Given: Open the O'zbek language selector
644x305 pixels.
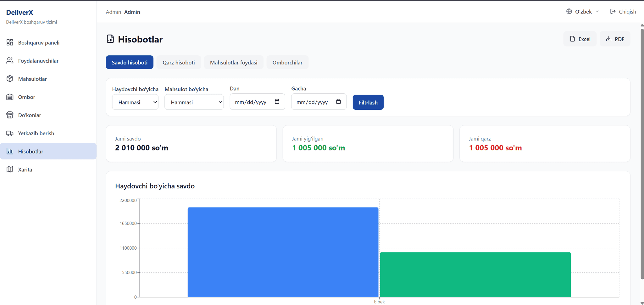Looking at the screenshot, I should click(583, 12).
